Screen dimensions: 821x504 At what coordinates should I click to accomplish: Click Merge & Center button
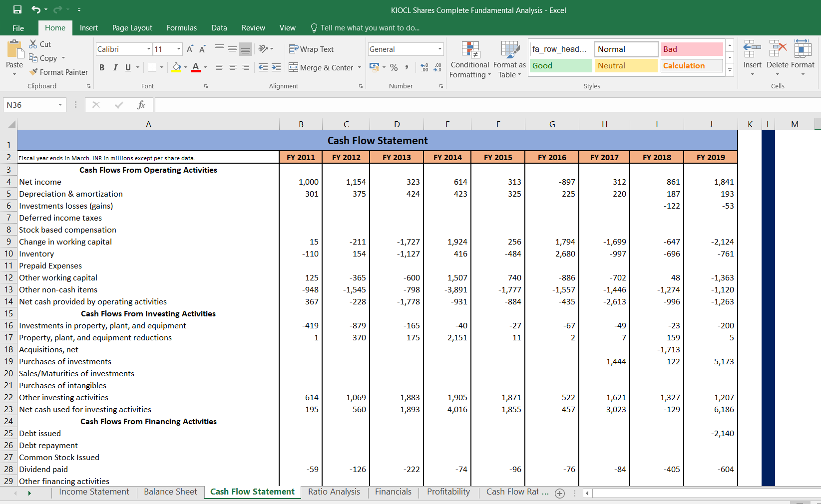321,67
